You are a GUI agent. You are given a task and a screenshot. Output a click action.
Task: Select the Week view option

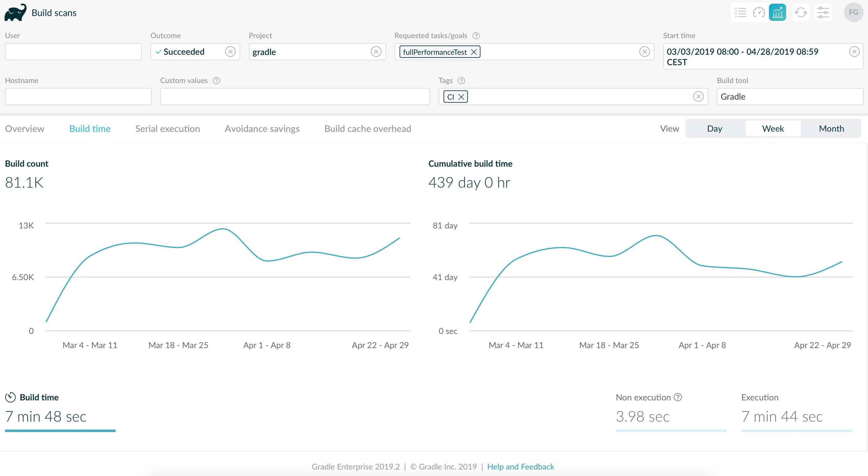click(x=773, y=129)
